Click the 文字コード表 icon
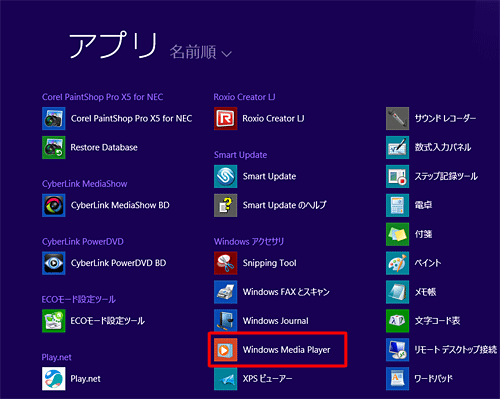Image resolution: width=500 pixels, height=399 pixels. pos(398,321)
